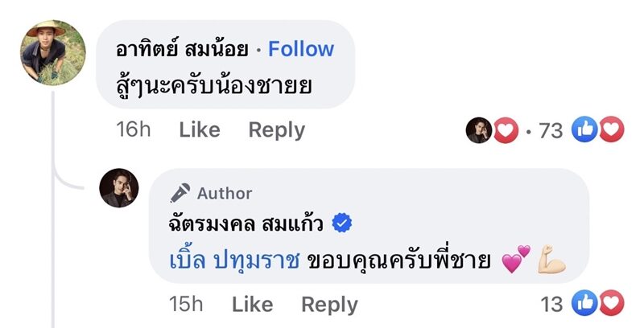View the 73 reactions count

coord(551,129)
